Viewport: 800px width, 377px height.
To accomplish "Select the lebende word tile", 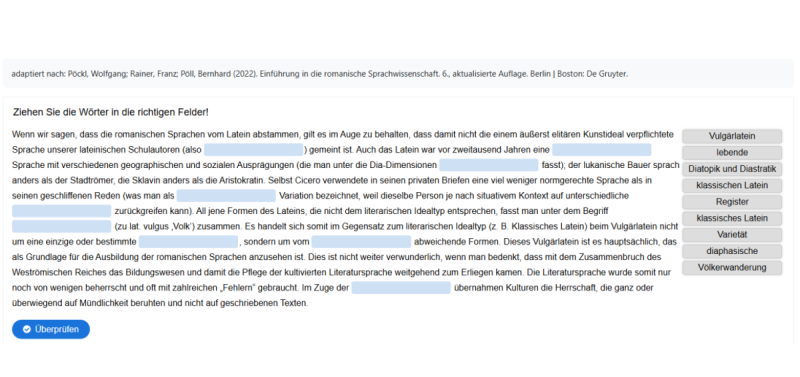I will pos(732,153).
